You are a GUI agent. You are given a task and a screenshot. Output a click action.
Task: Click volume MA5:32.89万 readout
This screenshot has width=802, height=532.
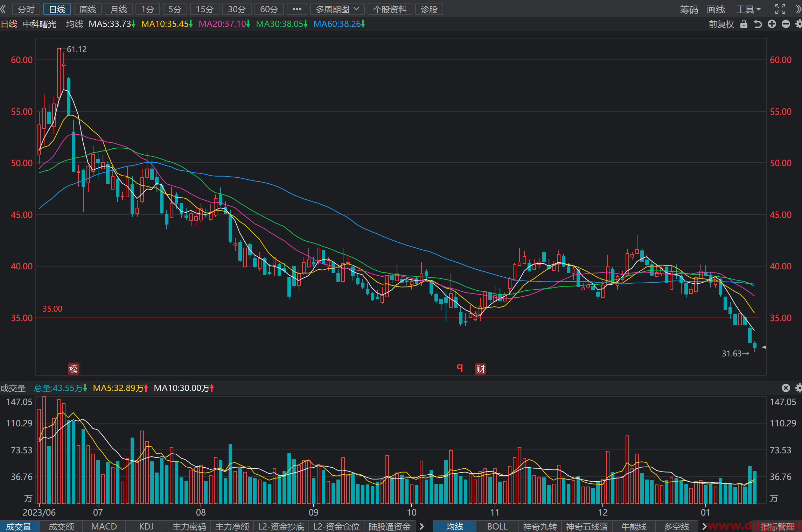pos(120,388)
